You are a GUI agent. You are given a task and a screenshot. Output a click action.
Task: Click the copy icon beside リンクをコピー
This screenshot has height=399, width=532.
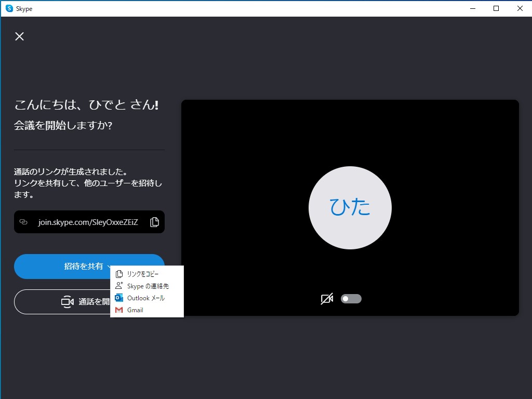(x=119, y=274)
